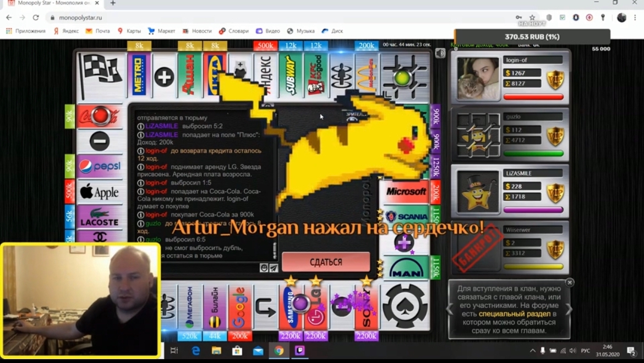The width and height of the screenshot is (644, 363).
Task: Open the Новости bookmark
Action: 197,31
